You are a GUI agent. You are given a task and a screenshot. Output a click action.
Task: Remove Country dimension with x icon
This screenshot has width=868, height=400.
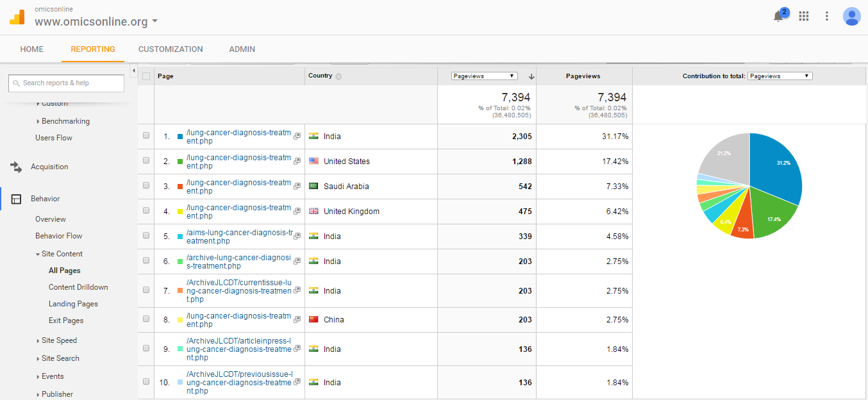[x=338, y=76]
